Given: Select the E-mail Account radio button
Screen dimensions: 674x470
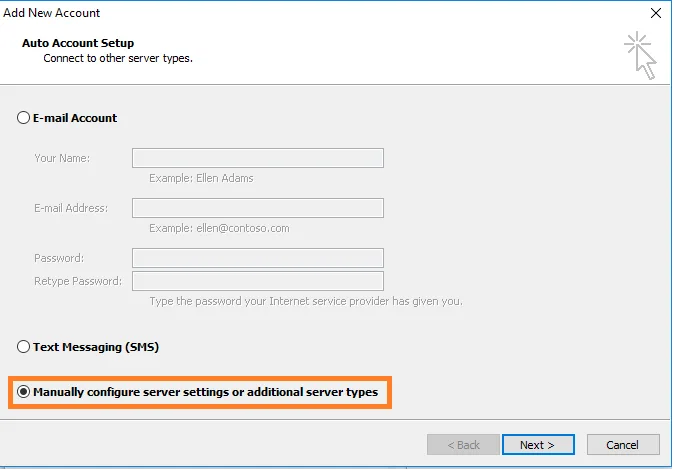Looking at the screenshot, I should [x=24, y=118].
